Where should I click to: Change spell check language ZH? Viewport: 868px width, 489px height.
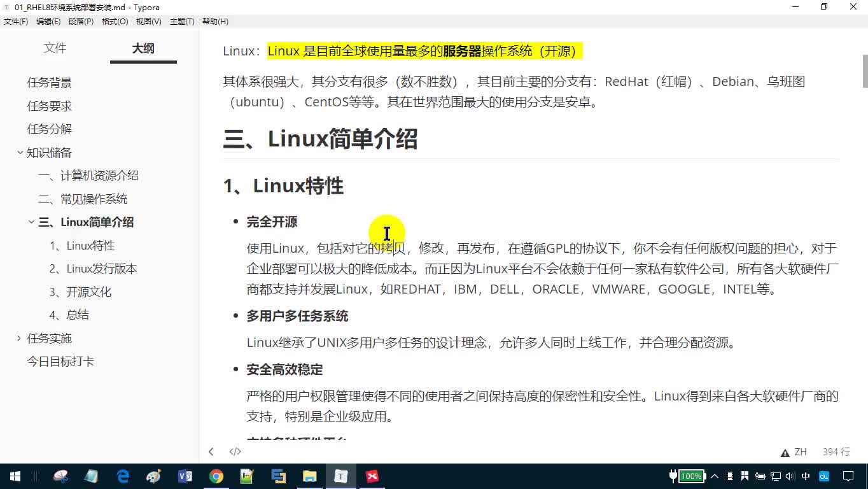tap(801, 451)
